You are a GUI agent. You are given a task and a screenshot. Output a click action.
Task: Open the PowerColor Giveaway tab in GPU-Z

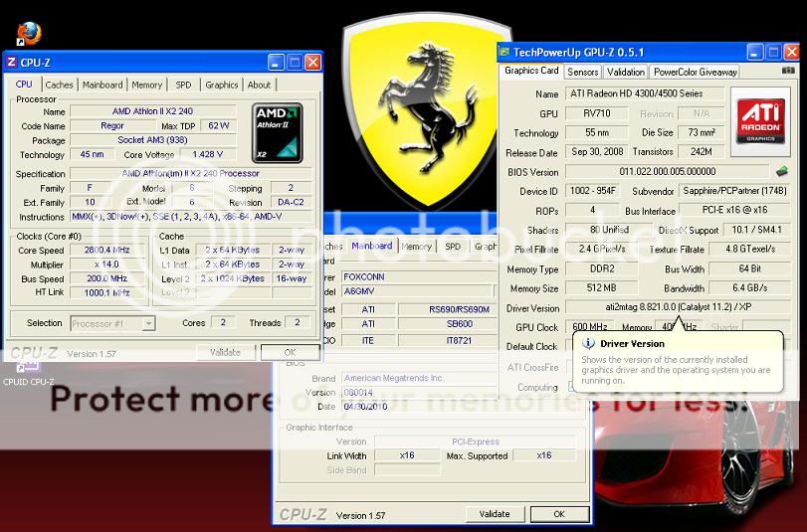(x=695, y=72)
